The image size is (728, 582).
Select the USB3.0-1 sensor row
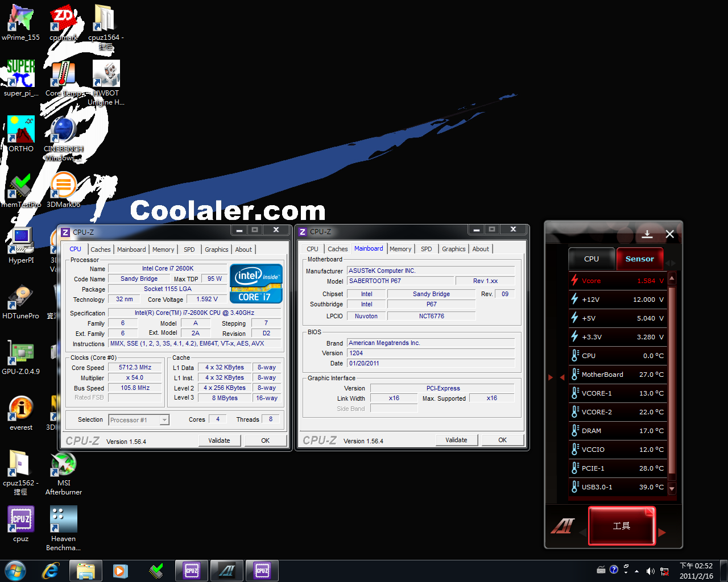coord(618,487)
